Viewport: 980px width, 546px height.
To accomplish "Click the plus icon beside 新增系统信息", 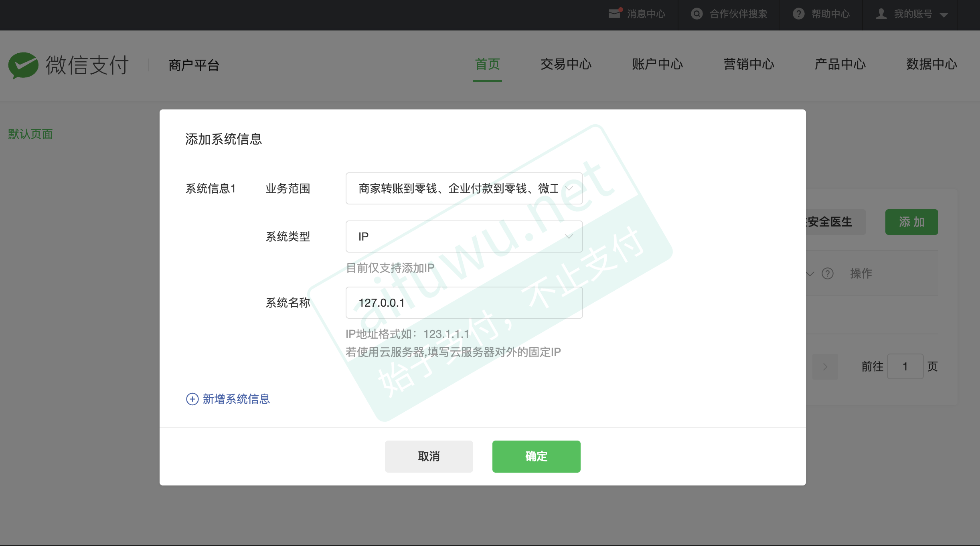I will (192, 399).
